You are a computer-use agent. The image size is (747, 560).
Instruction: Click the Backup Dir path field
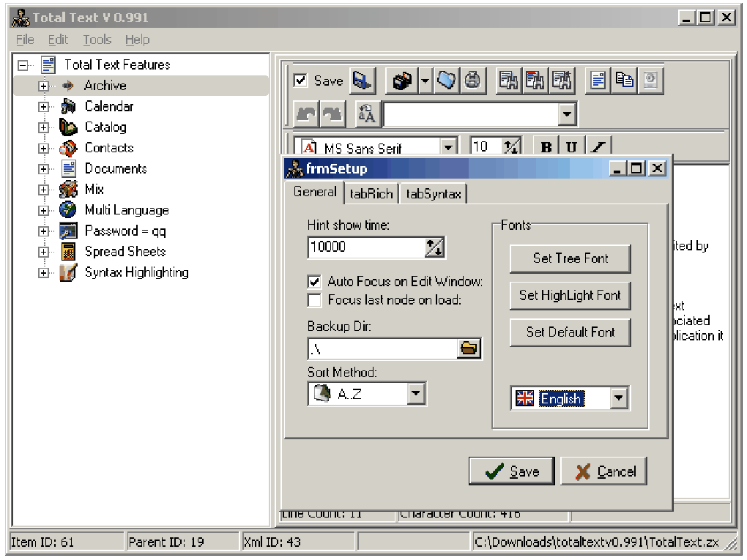pyautogui.click(x=383, y=349)
